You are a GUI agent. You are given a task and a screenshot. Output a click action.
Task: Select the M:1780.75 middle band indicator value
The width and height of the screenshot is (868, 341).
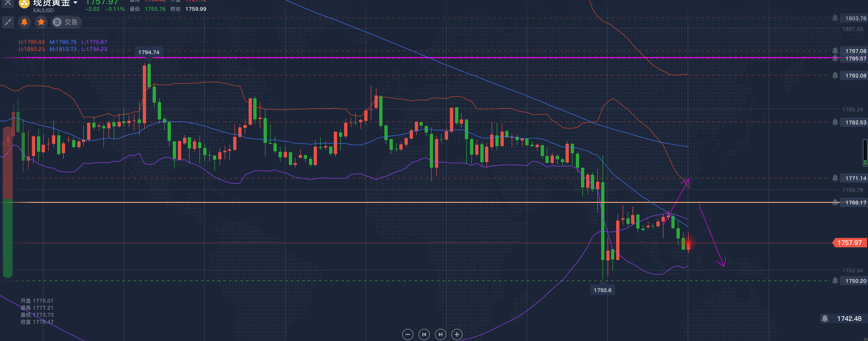click(x=63, y=42)
